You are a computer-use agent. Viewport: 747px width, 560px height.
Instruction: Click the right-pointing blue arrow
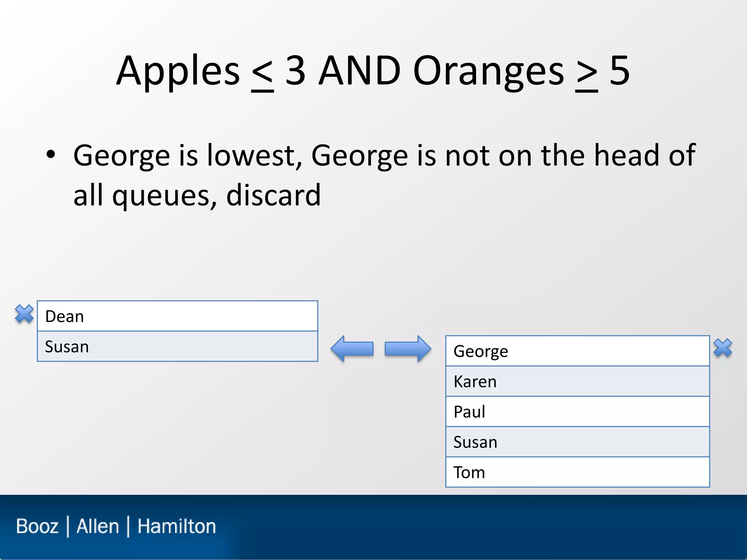(408, 349)
